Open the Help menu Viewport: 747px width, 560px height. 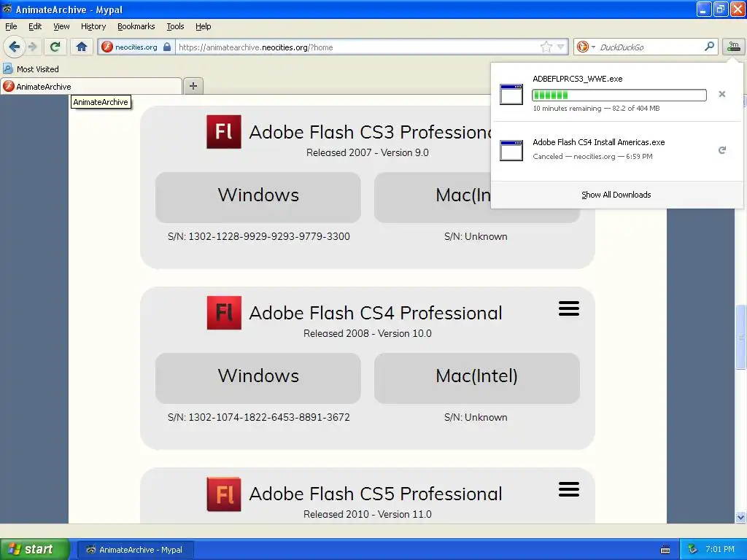pos(203,26)
